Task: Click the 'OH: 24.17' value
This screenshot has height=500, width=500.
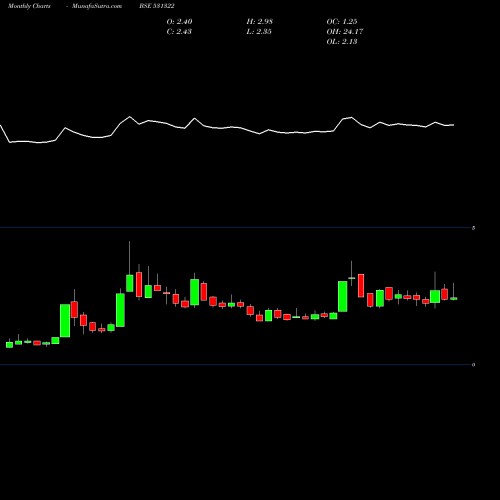Action: coord(345,31)
